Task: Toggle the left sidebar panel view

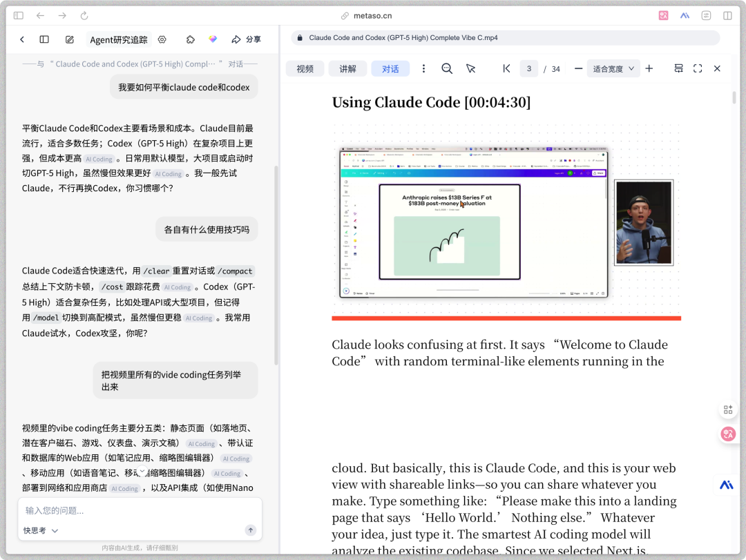Action: 46,39
